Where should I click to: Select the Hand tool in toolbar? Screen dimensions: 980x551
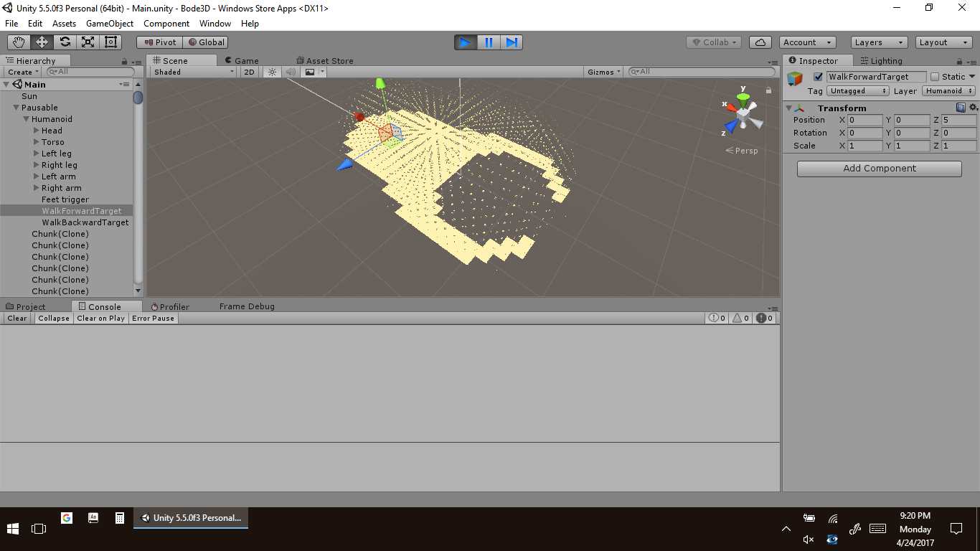point(19,42)
